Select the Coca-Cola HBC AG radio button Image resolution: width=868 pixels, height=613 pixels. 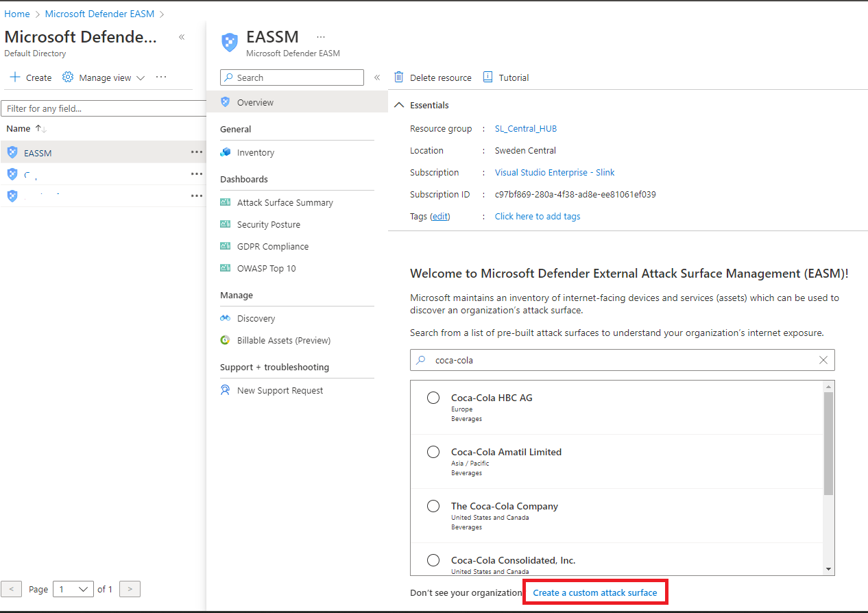pos(433,398)
